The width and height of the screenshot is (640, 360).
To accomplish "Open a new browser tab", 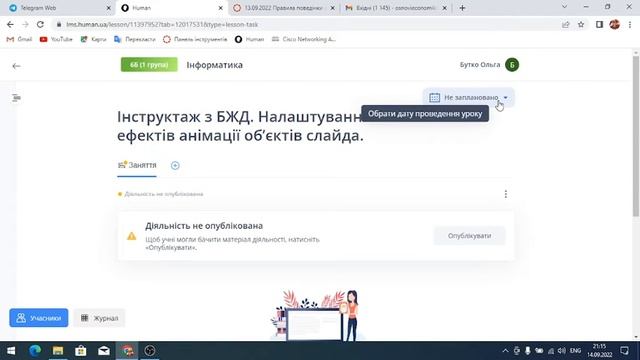I will (462, 8).
